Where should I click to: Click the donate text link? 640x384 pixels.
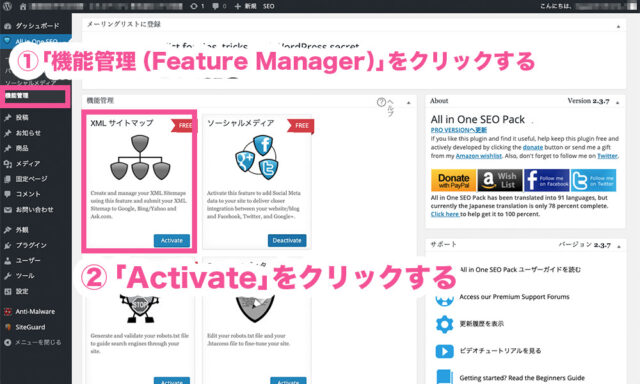click(533, 147)
